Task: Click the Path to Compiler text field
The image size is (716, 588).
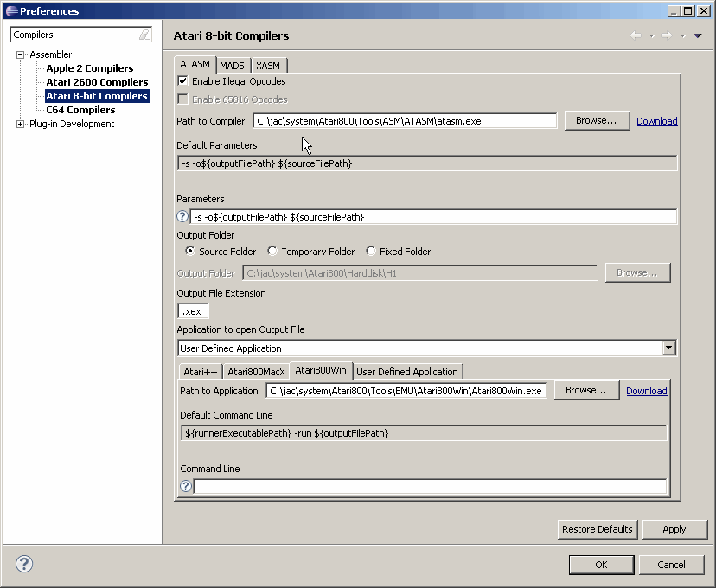Action: pos(405,121)
